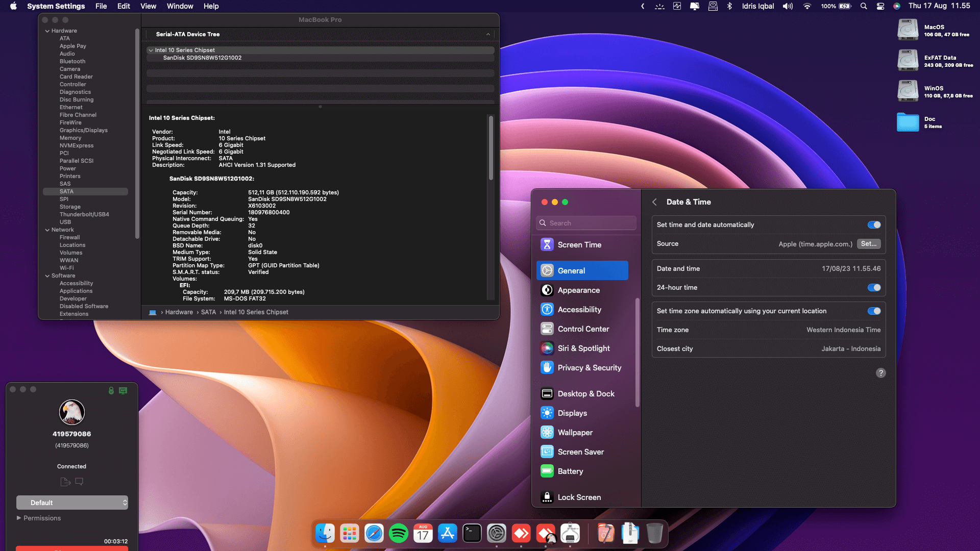The width and height of the screenshot is (980, 551).
Task: Collapse the Hardware section in System Information
Action: 47,31
